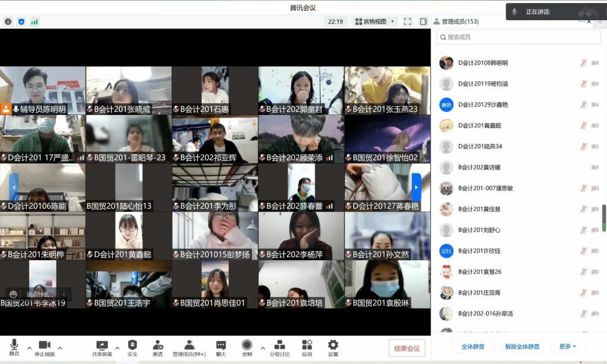Image resolution: width=607 pixels, height=364 pixels.
Task: Open the 应用 apps icon
Action: pyautogui.click(x=306, y=347)
